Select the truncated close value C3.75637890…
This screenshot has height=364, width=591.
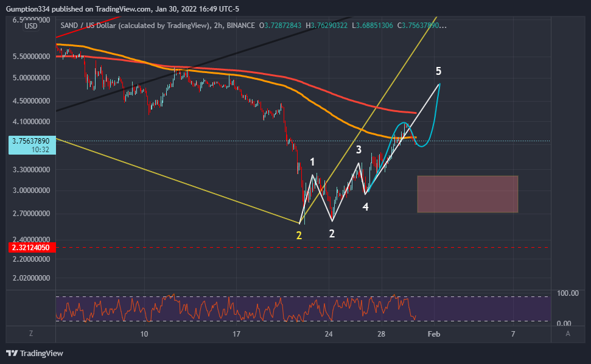422,25
